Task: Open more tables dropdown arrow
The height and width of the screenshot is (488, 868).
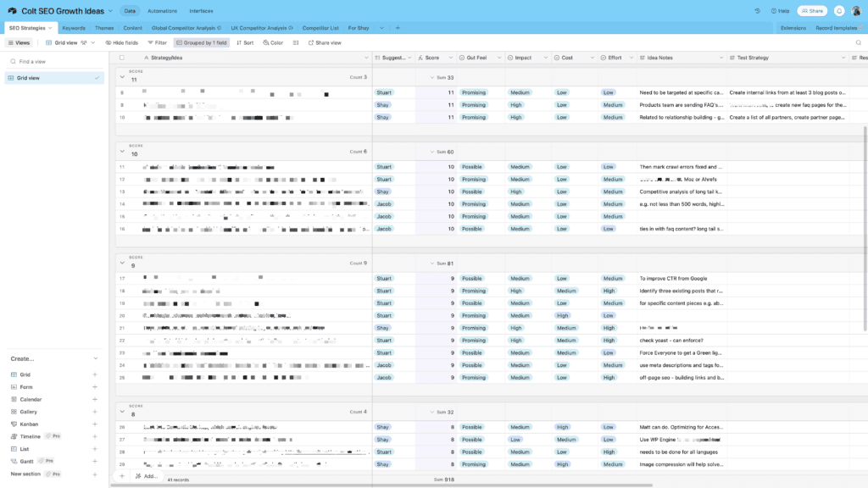Action: tap(381, 28)
